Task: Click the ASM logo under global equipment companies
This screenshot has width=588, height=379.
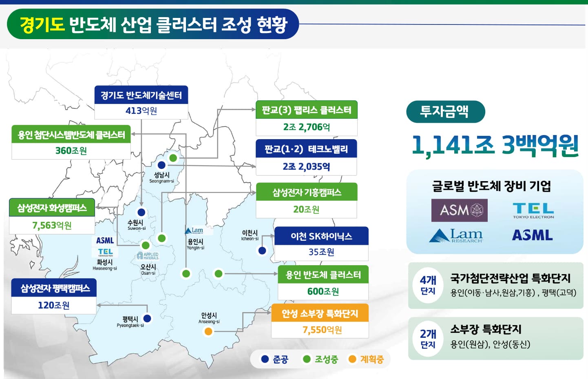Action: pyautogui.click(x=459, y=210)
